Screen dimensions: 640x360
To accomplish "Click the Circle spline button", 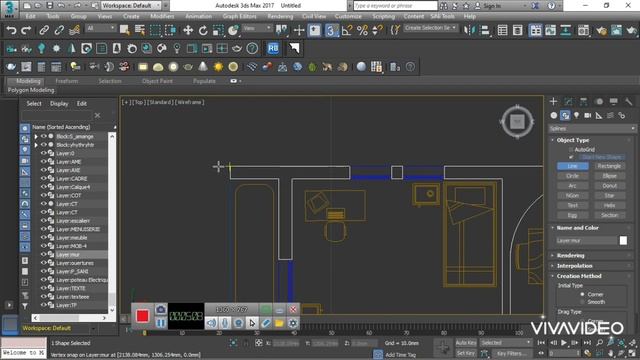I will point(573,176).
